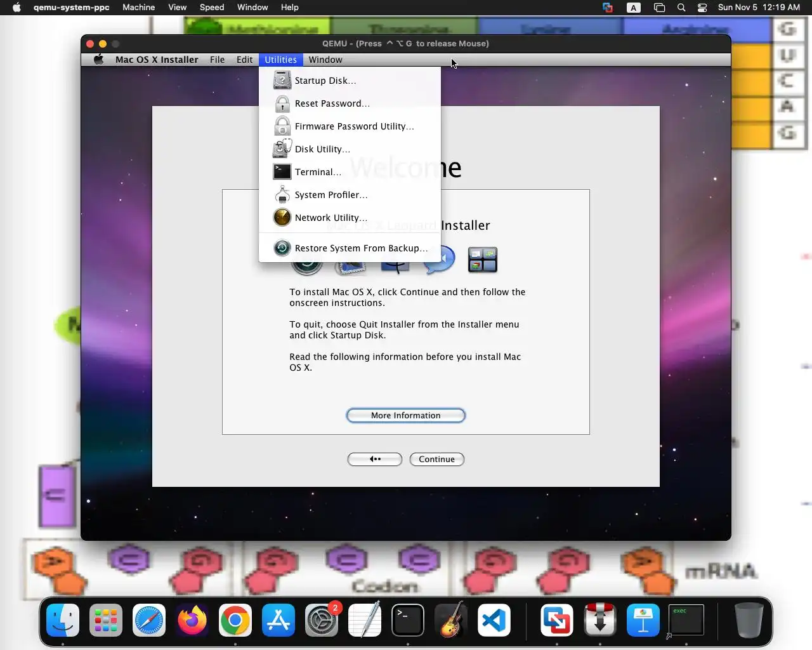Click the back arrow button
812x650 pixels.
coord(375,459)
